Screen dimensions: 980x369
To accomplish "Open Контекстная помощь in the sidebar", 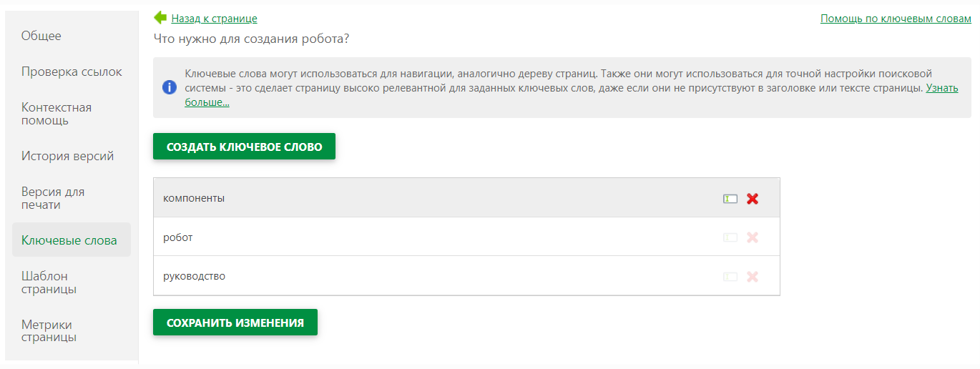I will point(57,114).
